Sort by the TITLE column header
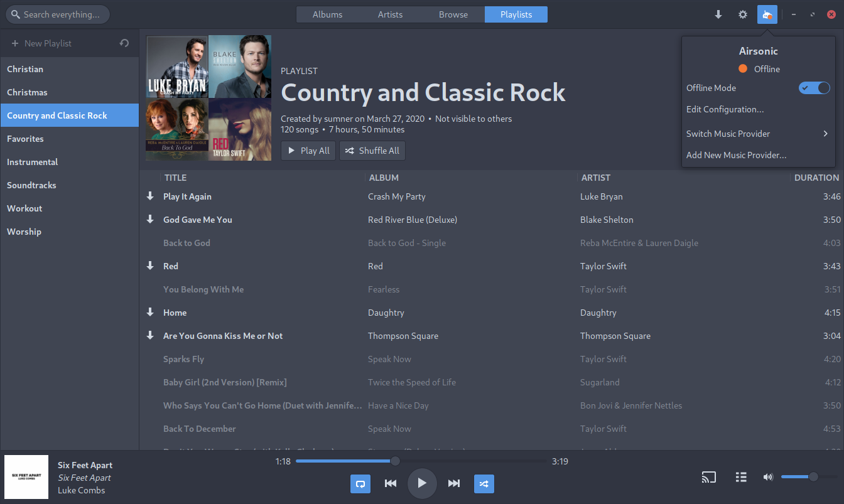Screen dimensions: 844x504 coord(175,178)
